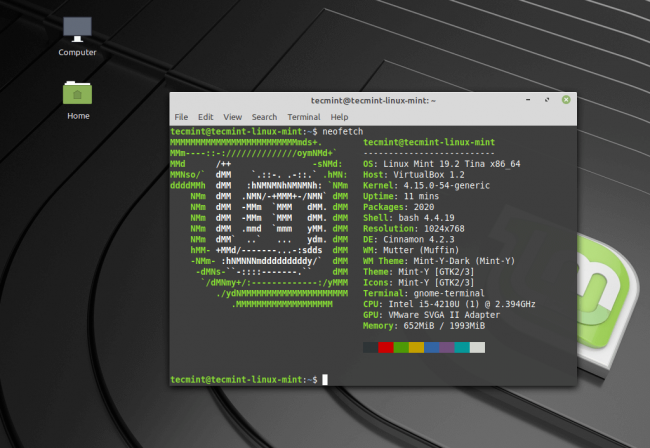Click the 'GPU: VMware SVGA II Adapter' line
The image size is (650, 448).
click(x=432, y=315)
